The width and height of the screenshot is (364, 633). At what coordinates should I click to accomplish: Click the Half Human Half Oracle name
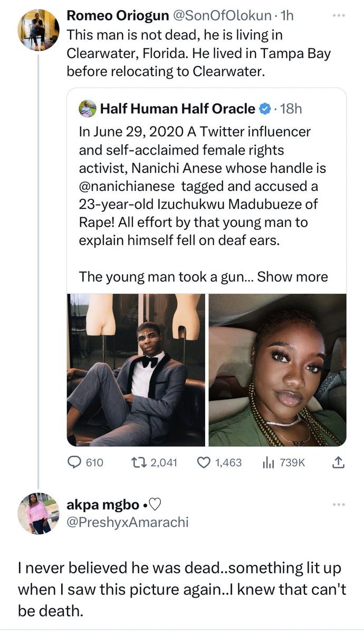177,110
